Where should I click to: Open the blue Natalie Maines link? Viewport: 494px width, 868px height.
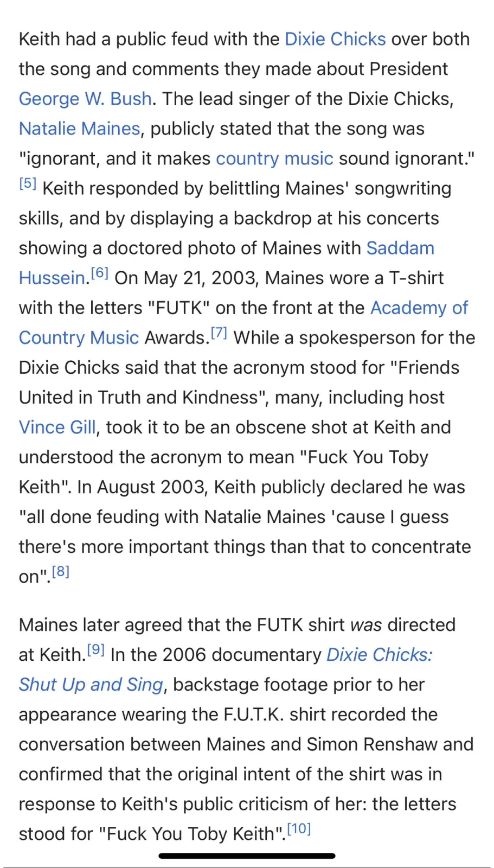click(x=79, y=129)
